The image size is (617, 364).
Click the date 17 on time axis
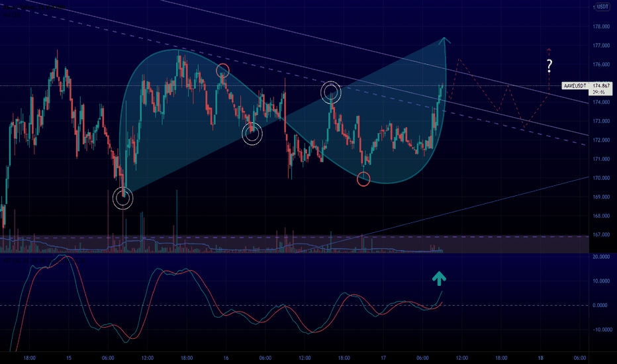383,358
